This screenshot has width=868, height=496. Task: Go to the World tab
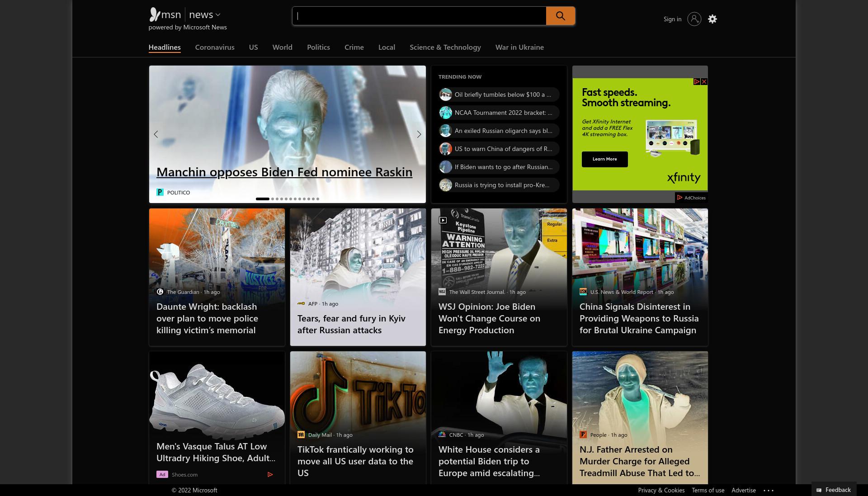282,47
